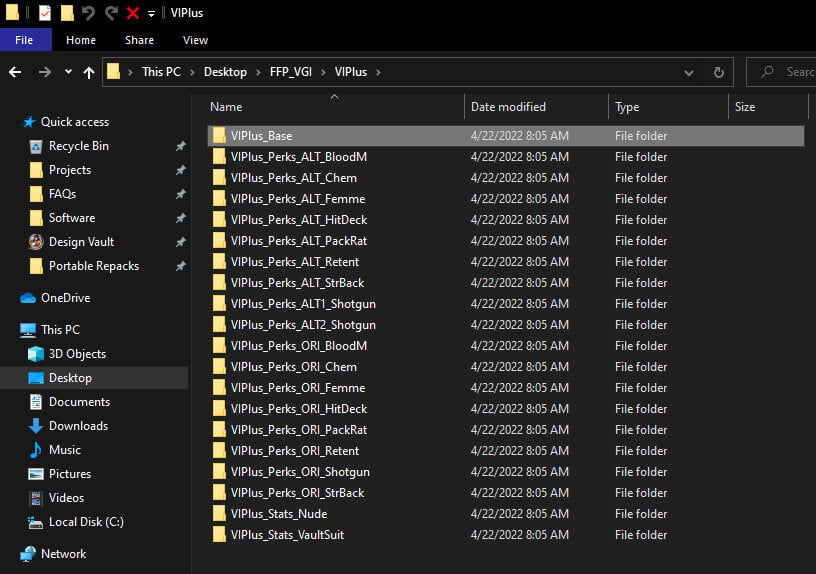Screen dimensions: 816x574
Task: Go up one level with Up arrow
Action: tap(89, 72)
